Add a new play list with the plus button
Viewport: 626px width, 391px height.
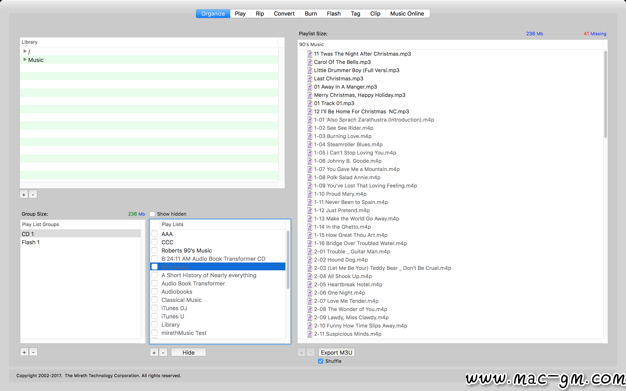(x=154, y=352)
